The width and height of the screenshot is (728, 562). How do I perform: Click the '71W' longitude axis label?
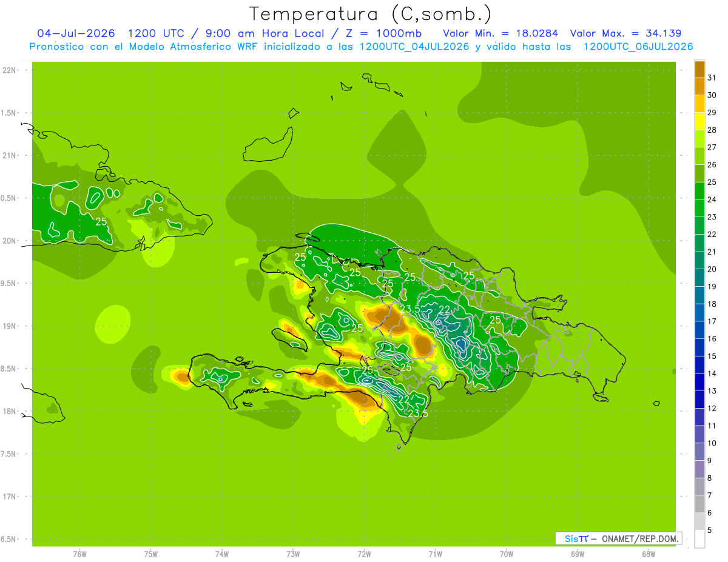(435, 554)
